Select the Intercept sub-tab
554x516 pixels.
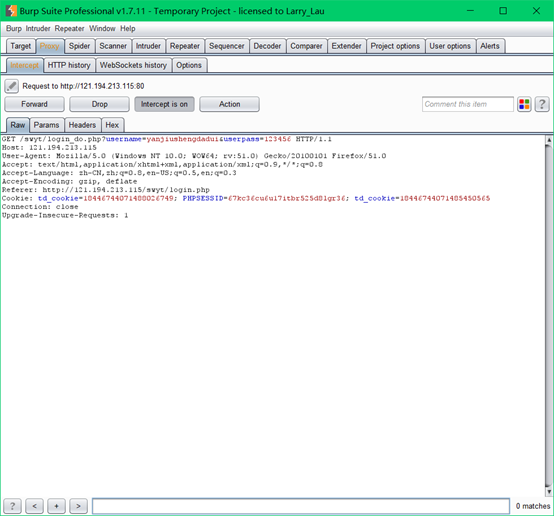(24, 65)
